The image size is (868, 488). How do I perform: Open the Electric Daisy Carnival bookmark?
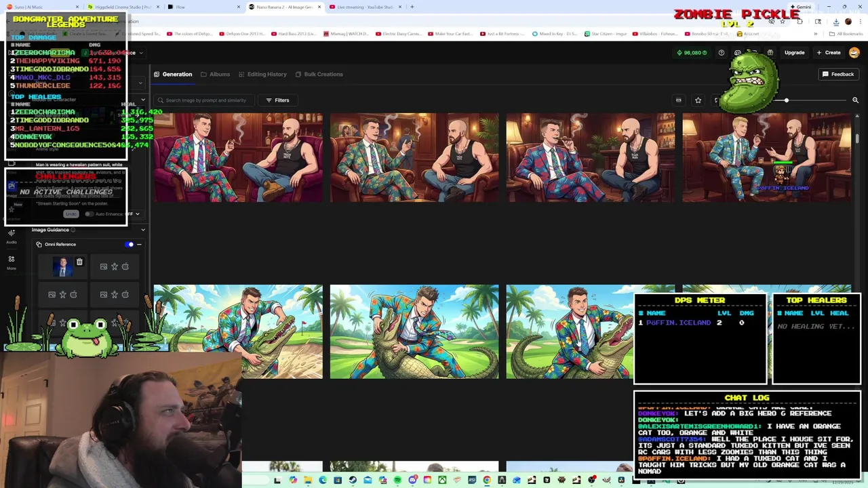397,33
